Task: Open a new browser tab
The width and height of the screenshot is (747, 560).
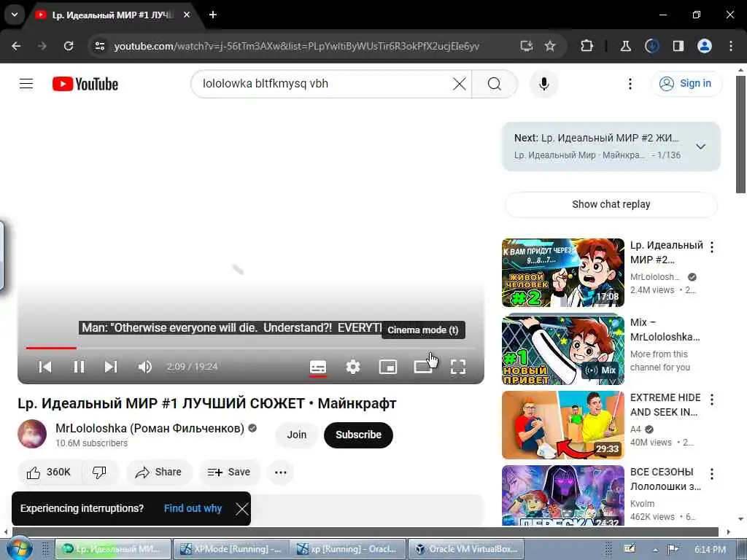Action: [x=213, y=15]
